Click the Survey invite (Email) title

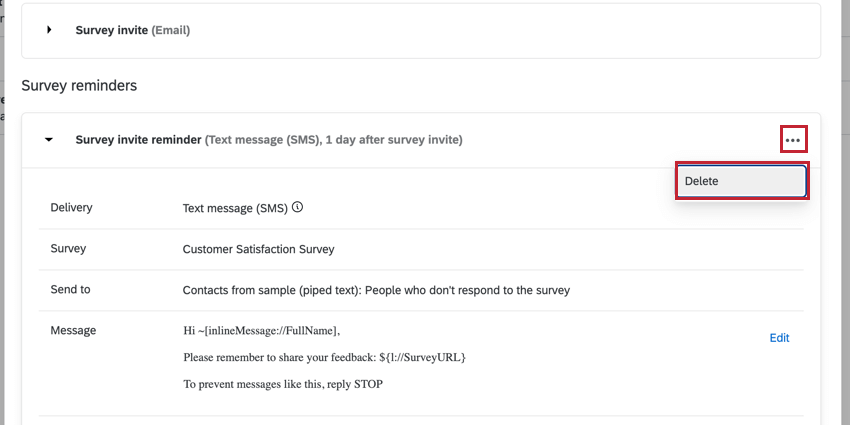point(132,30)
